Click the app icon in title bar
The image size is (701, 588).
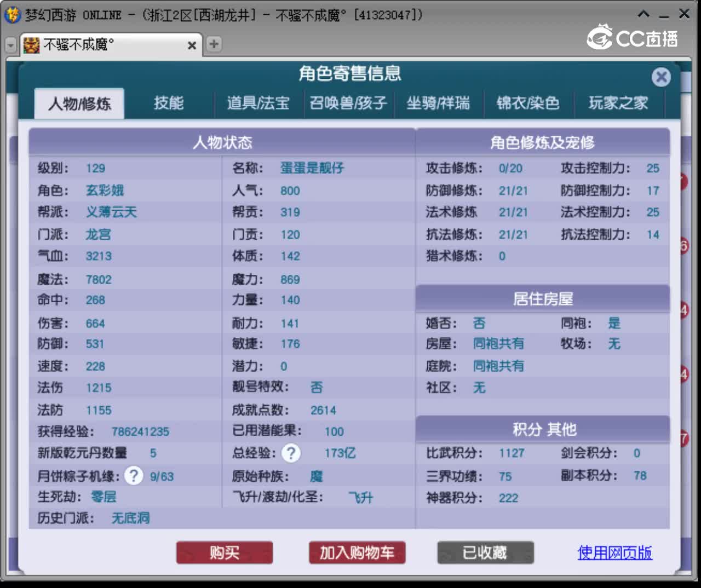(12, 15)
